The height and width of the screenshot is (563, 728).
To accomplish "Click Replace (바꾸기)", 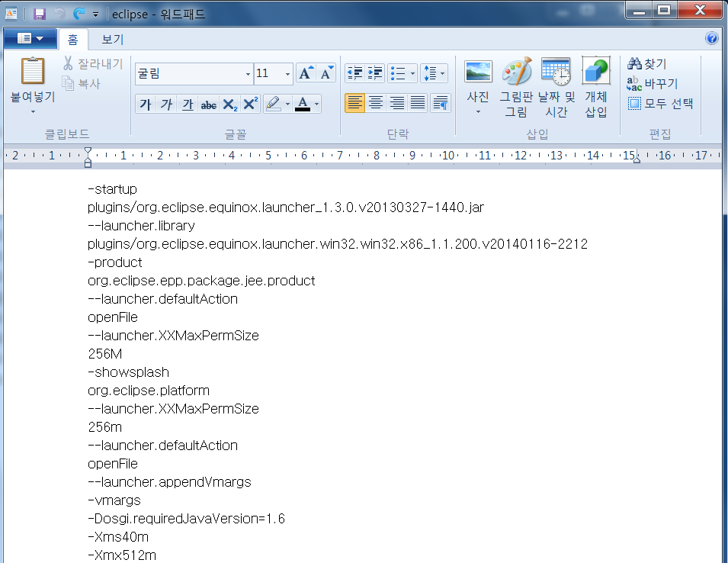I will pos(653,84).
